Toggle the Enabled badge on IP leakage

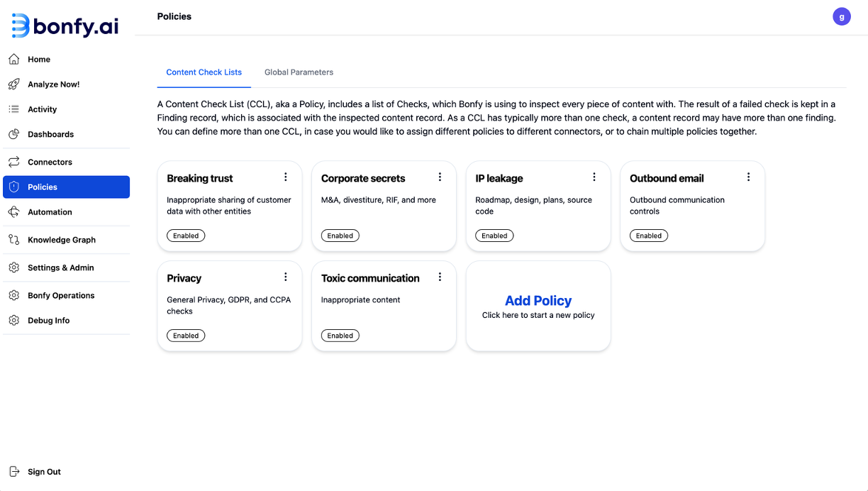[494, 236]
